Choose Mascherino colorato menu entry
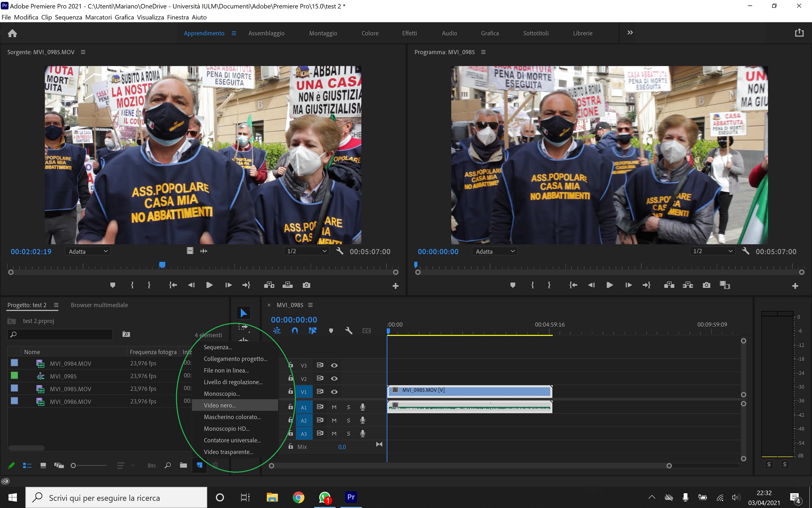Viewport: 812px width, 508px height. (x=235, y=417)
